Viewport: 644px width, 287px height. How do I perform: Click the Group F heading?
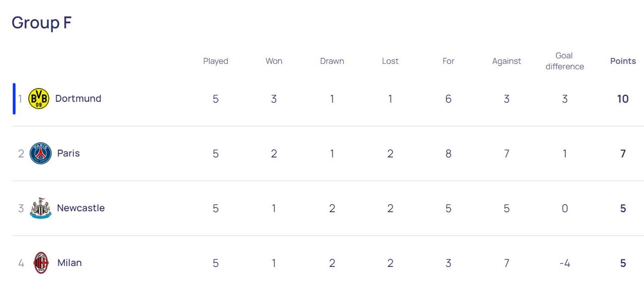point(42,23)
